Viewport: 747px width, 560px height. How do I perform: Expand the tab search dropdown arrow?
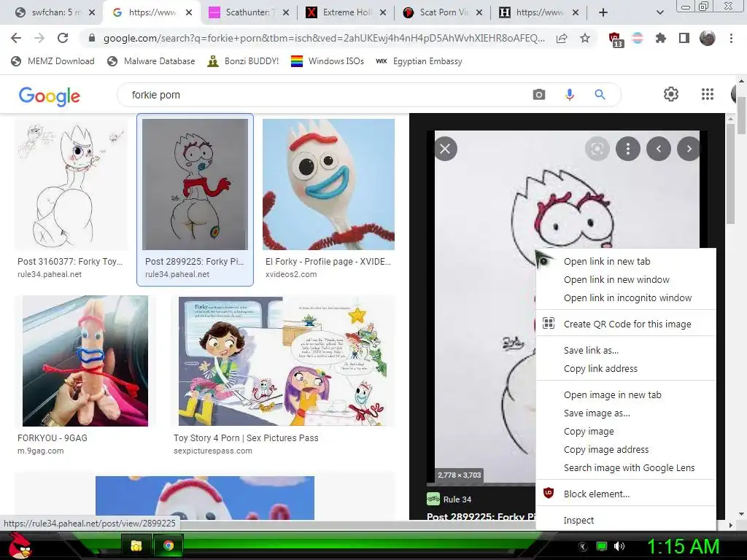tap(659, 12)
